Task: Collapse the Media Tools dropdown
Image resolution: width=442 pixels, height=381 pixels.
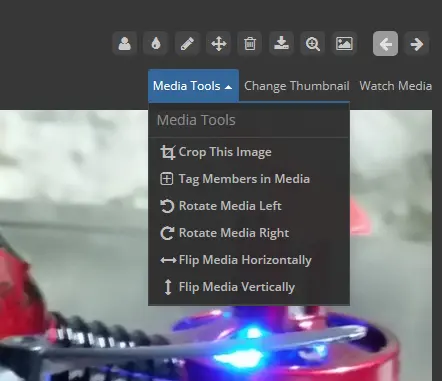Action: 193,86
